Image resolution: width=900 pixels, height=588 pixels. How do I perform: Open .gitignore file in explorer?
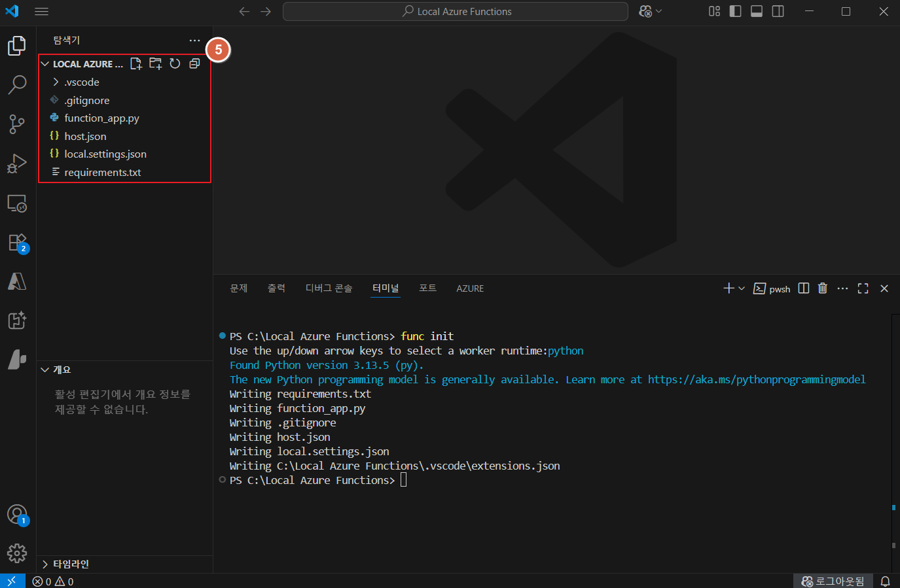pyautogui.click(x=124, y=100)
